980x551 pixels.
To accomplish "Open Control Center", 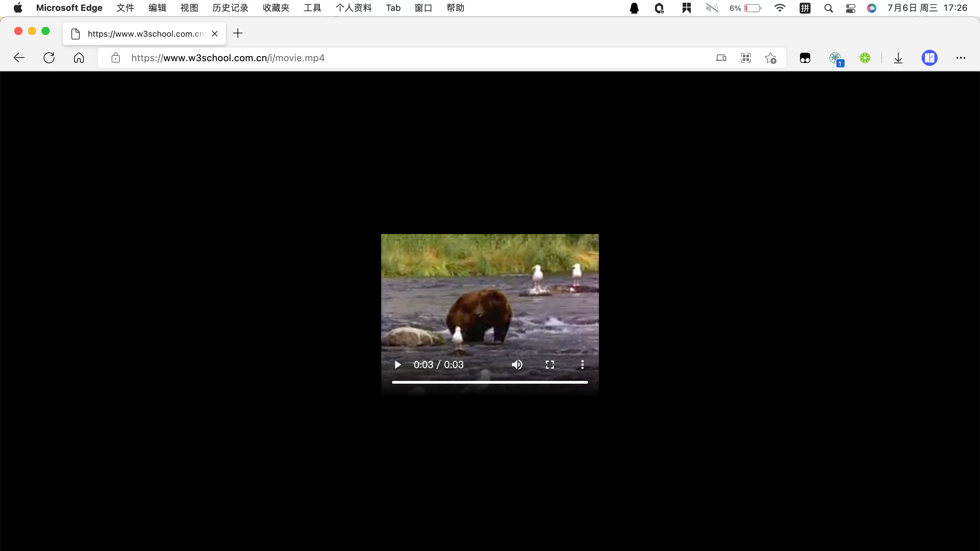I will click(850, 8).
